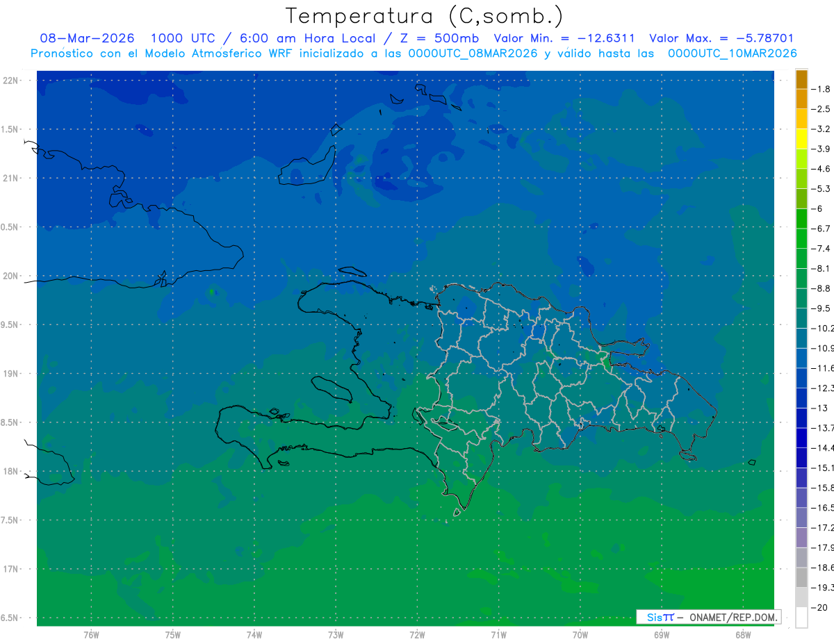The height and width of the screenshot is (644, 834).
Task: Click the 'ONAMET/REP.DOM.' label
Action: pyautogui.click(x=735, y=617)
